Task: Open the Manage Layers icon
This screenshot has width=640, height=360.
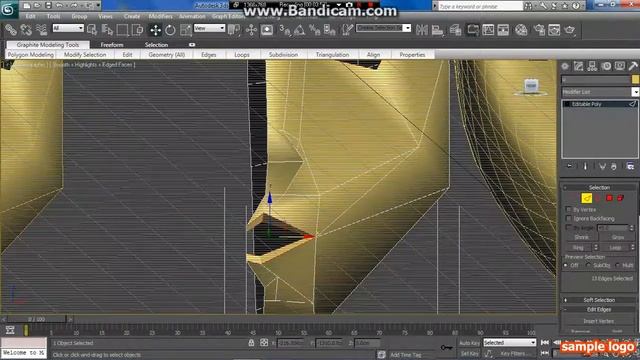Action: 455,30
